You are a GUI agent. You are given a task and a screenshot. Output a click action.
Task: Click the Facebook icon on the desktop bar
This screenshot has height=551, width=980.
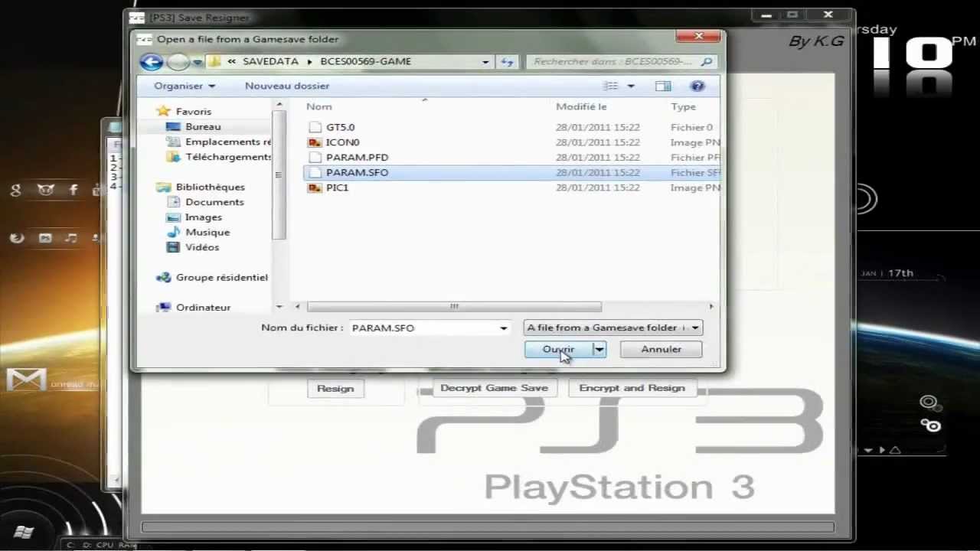(73, 190)
